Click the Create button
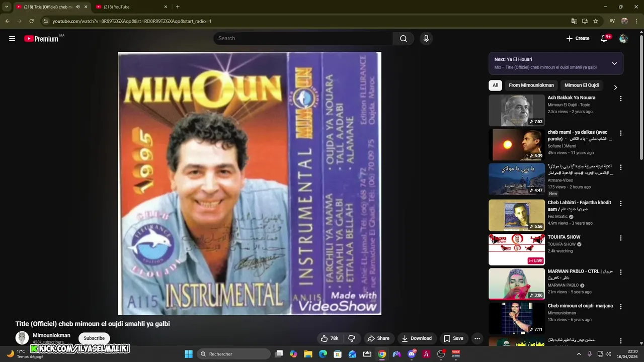The height and width of the screenshot is (362, 644). click(578, 38)
